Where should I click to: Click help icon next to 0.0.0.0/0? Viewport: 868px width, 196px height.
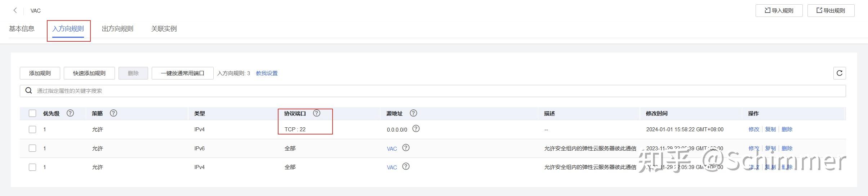416,129
